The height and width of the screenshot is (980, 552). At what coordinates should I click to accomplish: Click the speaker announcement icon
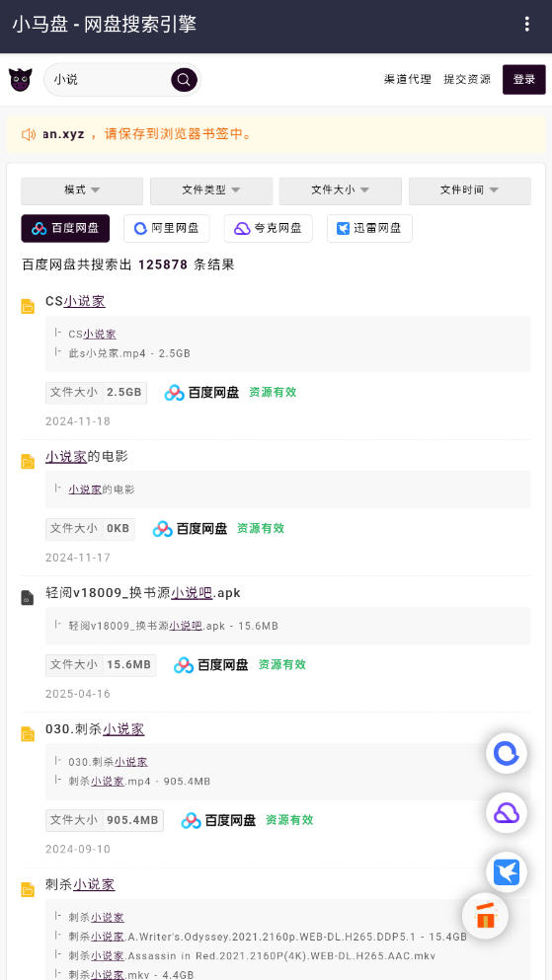tap(28, 134)
